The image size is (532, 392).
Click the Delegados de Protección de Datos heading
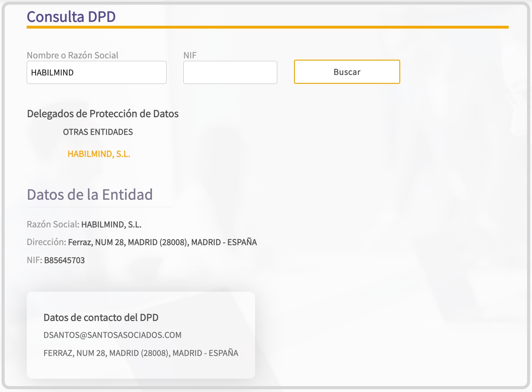click(103, 114)
